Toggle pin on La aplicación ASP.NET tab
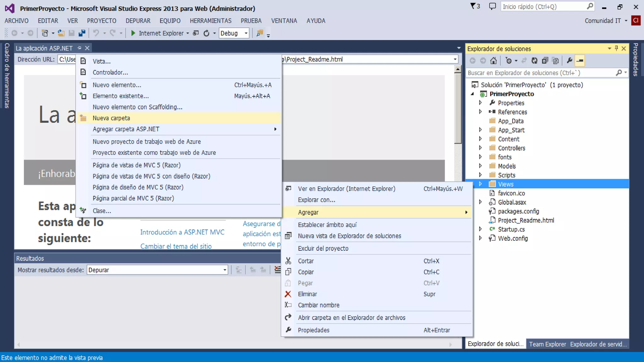 pos(79,48)
